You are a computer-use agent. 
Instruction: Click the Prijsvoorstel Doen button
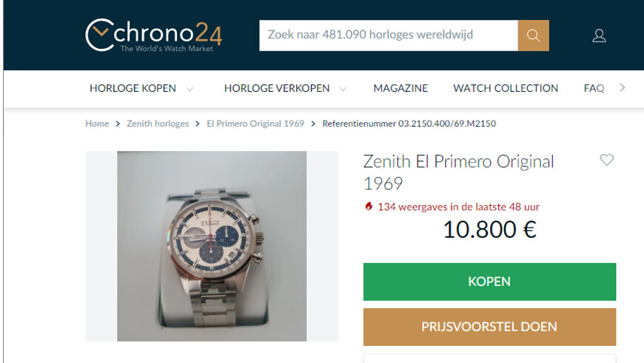pos(489,327)
